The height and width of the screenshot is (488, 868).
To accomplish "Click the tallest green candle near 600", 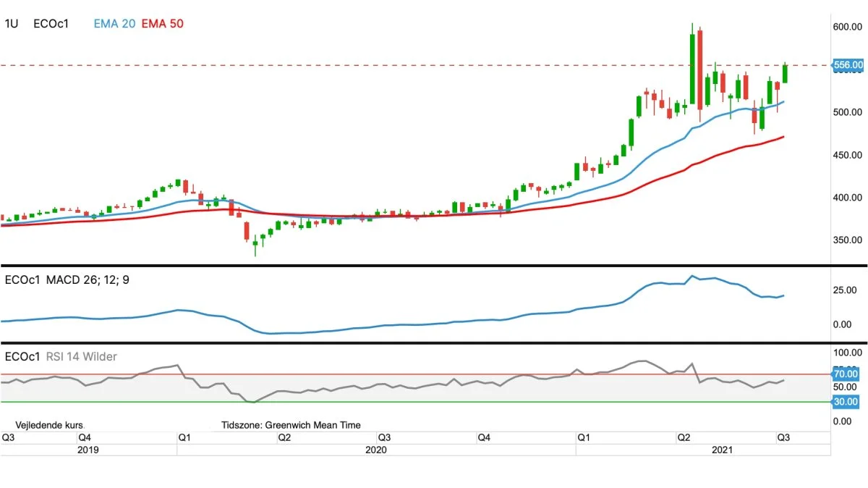I will tap(692, 69).
